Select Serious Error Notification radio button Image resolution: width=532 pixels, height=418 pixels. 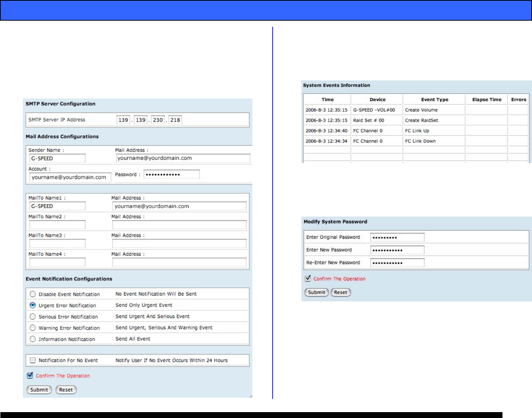[x=33, y=317]
